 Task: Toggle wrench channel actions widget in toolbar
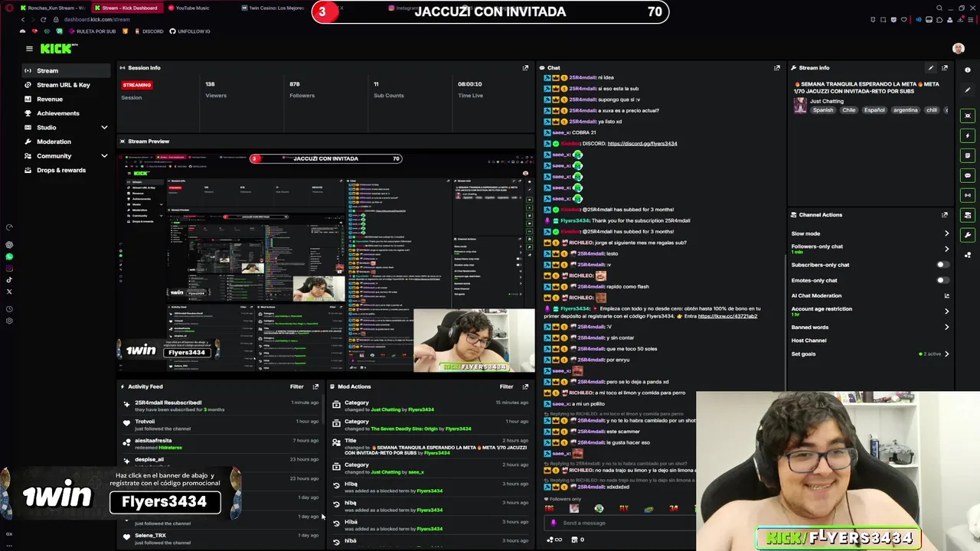click(x=968, y=235)
